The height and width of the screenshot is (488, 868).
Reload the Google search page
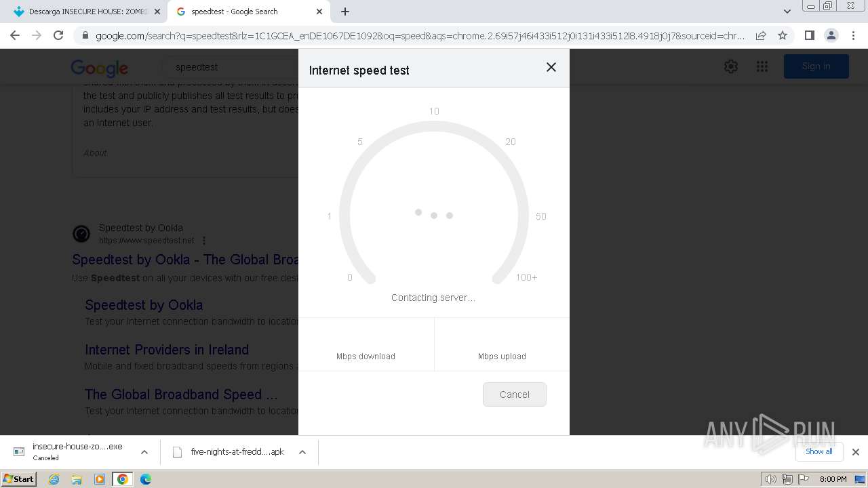(58, 35)
